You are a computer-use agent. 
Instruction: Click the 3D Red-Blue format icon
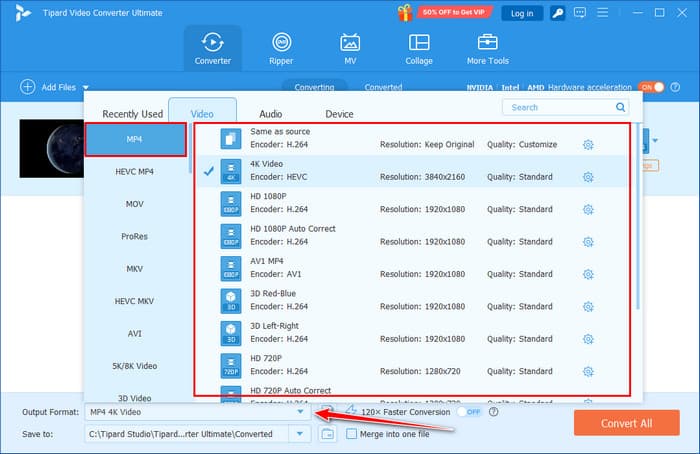click(231, 300)
